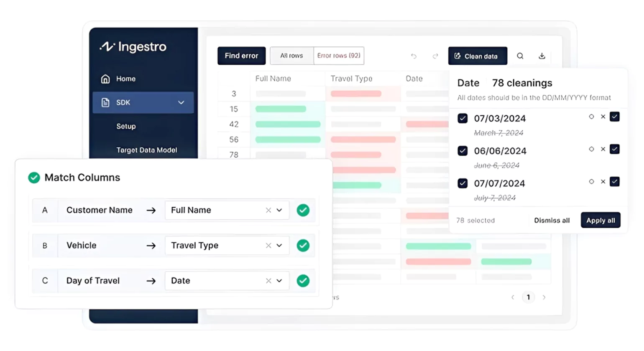Select the Home icon in the sidebar
This screenshot has height=351, width=644.
tap(106, 79)
